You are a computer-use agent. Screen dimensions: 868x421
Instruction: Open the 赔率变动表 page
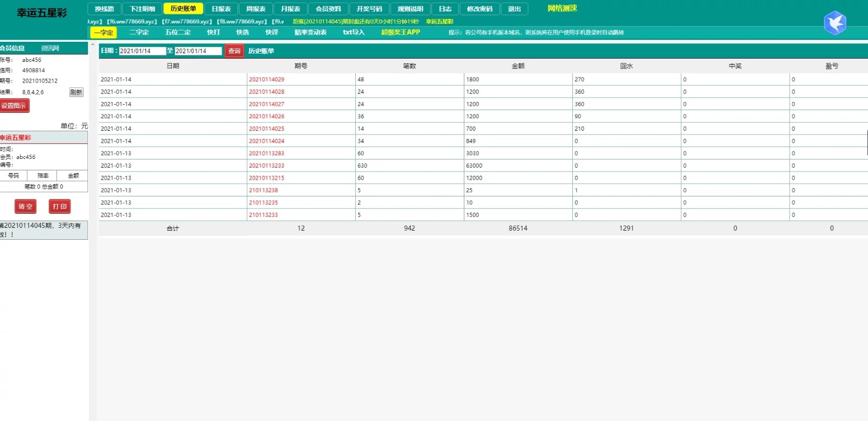(x=310, y=33)
